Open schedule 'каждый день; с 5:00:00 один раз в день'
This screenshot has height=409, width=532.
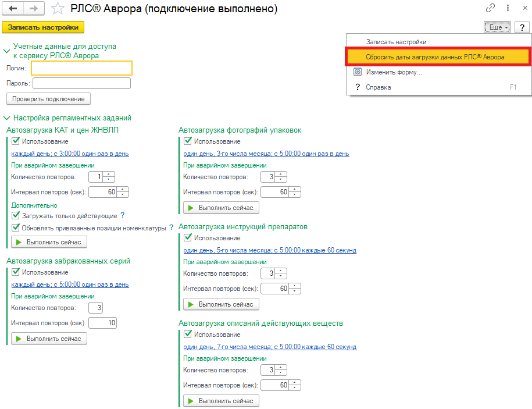tap(70, 284)
